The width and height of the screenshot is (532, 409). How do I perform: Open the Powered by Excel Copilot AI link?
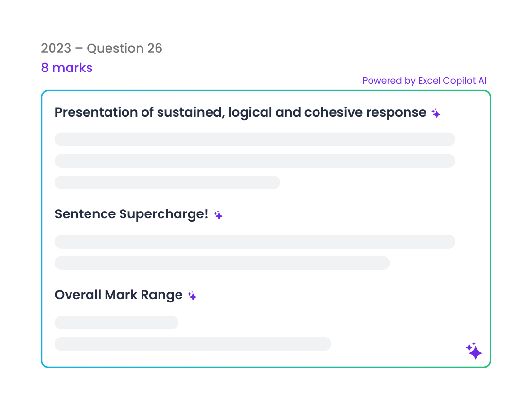click(424, 81)
